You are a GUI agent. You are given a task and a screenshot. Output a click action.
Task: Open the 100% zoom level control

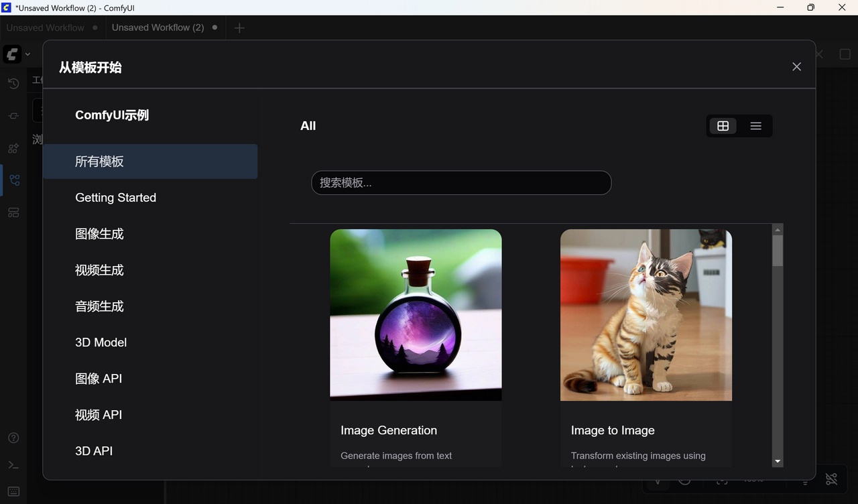(753, 479)
